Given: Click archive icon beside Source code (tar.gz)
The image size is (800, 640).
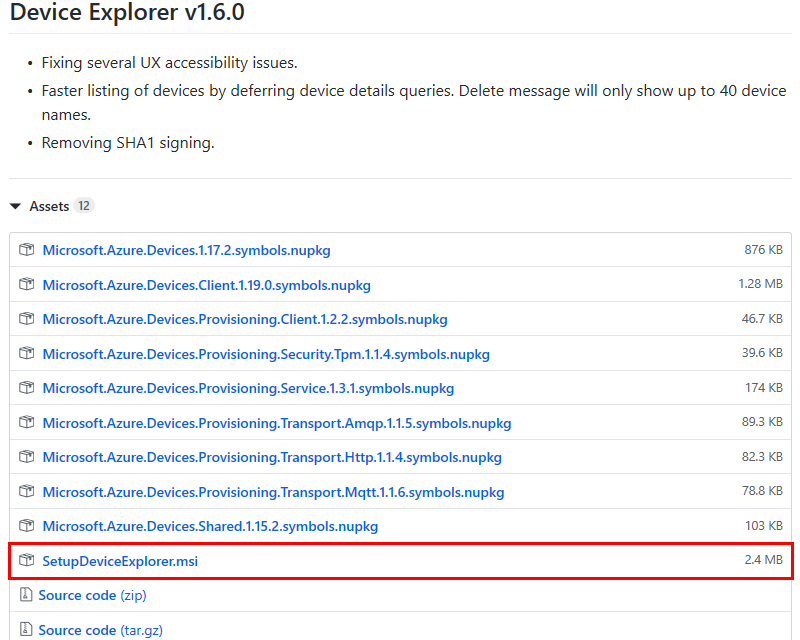Looking at the screenshot, I should click(x=26, y=629).
